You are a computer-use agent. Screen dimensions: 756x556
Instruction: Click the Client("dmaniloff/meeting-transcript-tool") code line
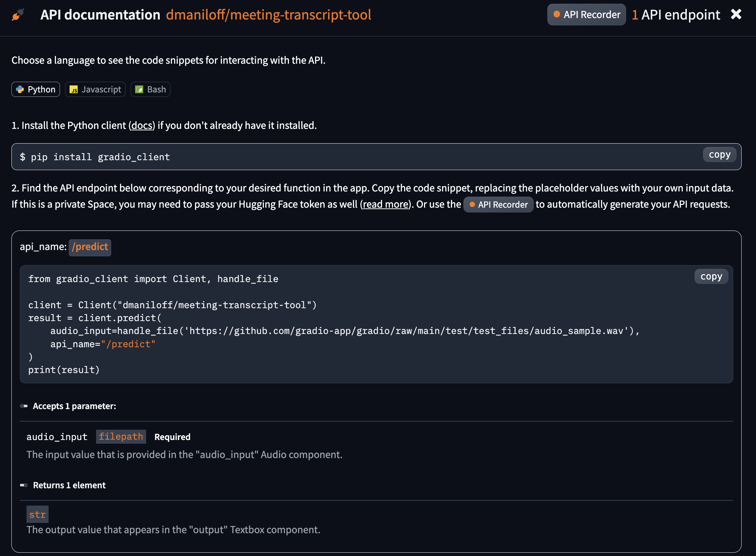(172, 305)
